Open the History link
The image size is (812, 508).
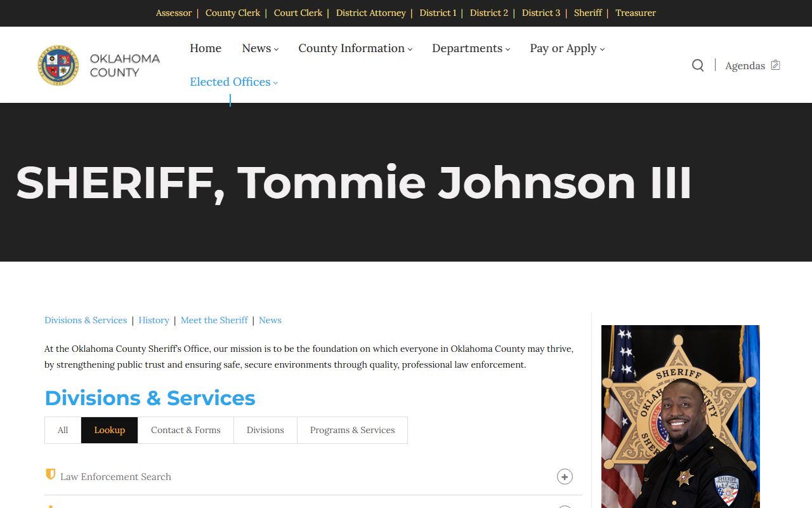pos(154,320)
